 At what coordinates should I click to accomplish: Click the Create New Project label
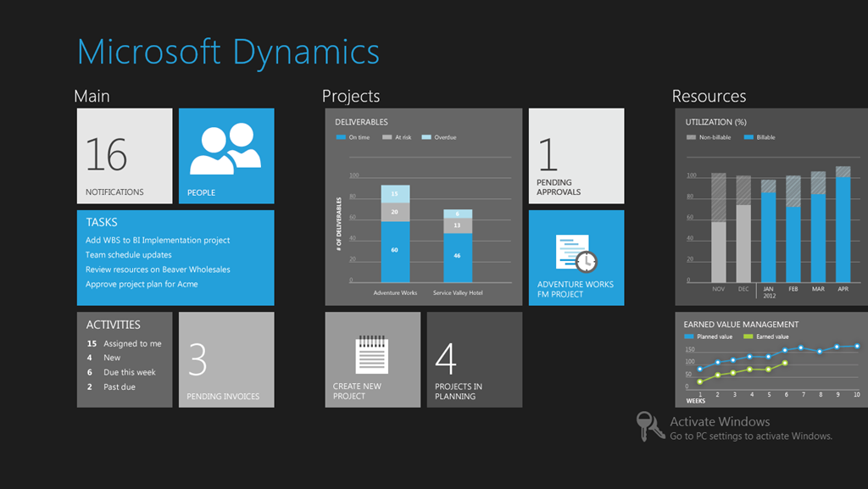click(357, 391)
